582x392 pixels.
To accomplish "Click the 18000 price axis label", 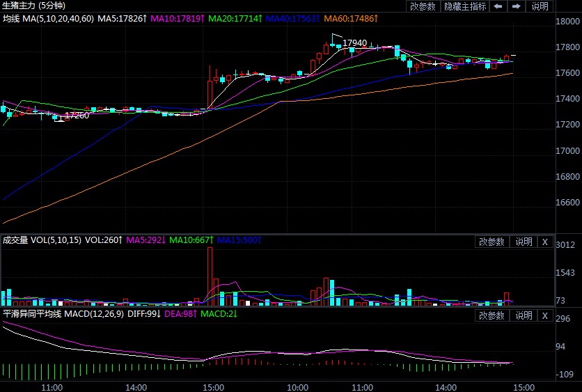I will pos(567,21).
